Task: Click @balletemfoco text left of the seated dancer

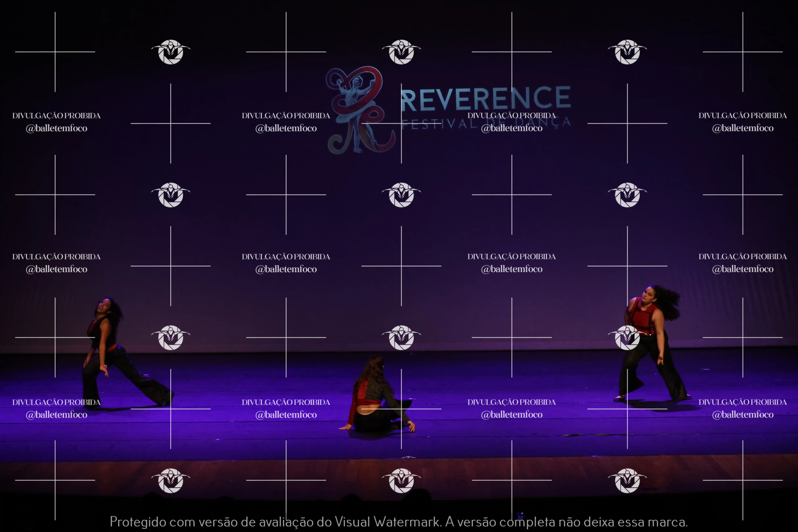Action: click(x=286, y=415)
